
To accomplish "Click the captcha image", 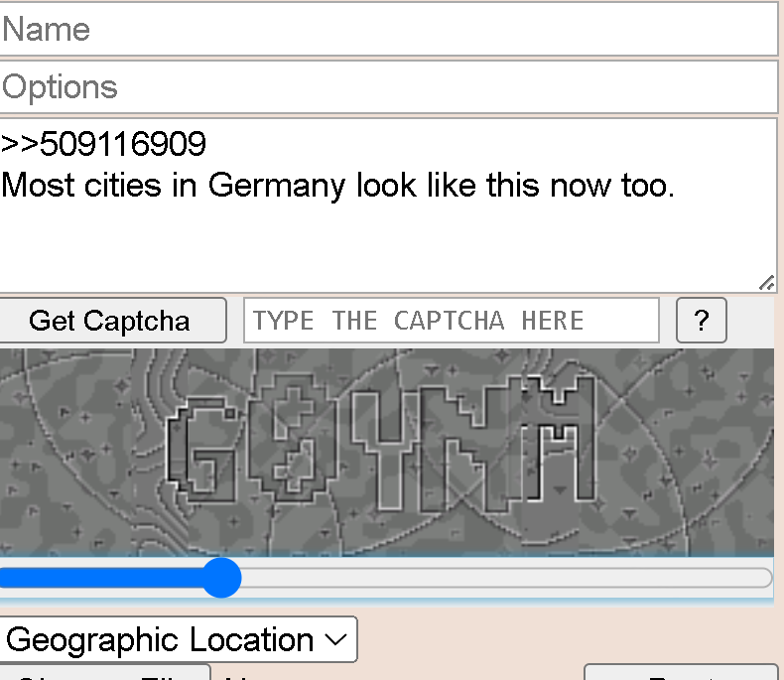I will tap(387, 453).
